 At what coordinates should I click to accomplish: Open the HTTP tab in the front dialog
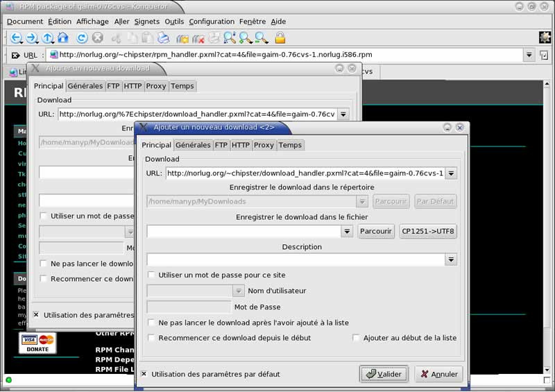click(x=241, y=145)
